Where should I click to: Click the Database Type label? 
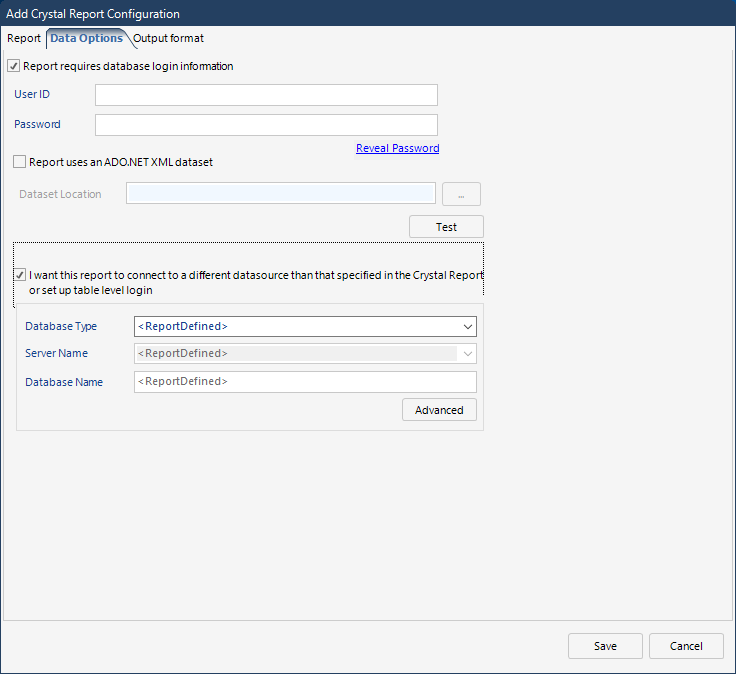pyautogui.click(x=61, y=326)
